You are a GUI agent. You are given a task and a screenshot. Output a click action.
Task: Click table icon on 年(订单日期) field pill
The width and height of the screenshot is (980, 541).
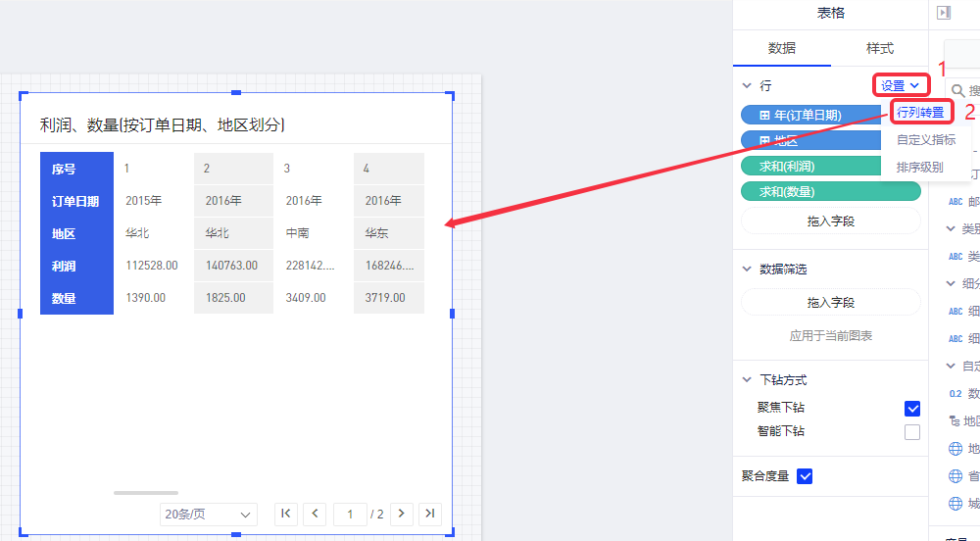point(764,116)
